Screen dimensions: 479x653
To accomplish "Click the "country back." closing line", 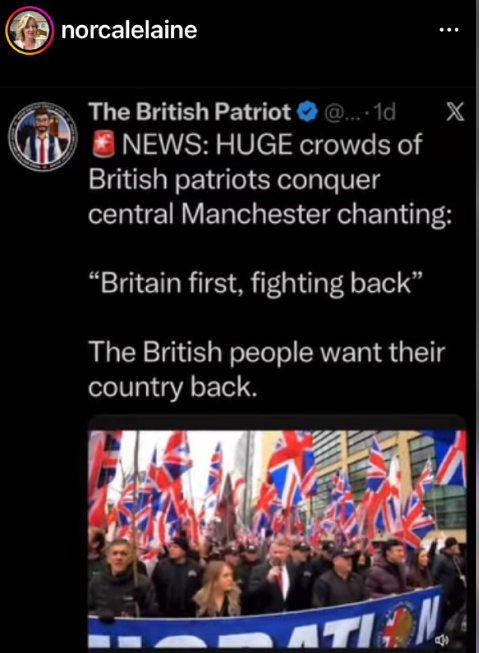I will click(171, 387).
